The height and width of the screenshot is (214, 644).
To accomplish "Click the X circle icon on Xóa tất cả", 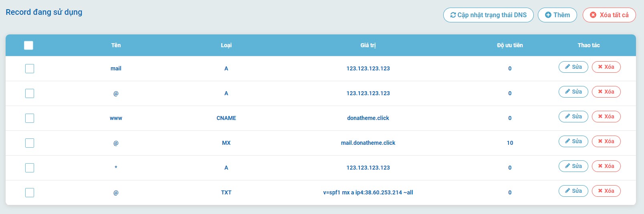I will tap(593, 15).
